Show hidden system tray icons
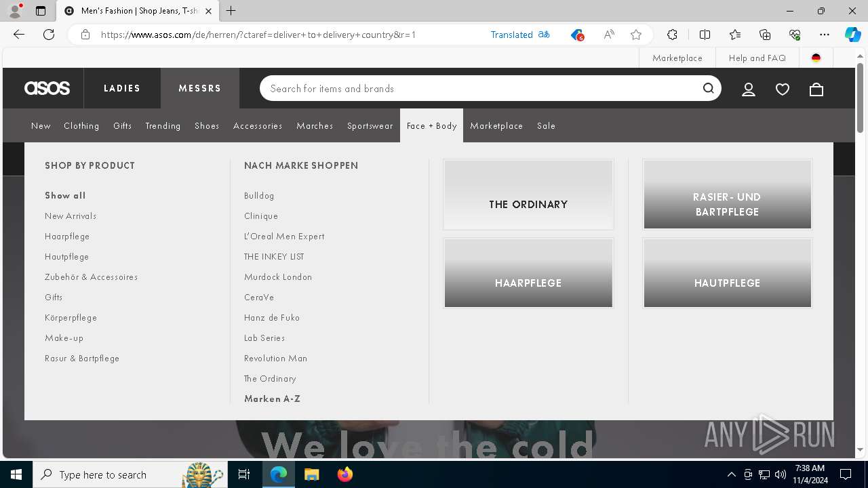The height and width of the screenshot is (488, 868). pyautogui.click(x=731, y=474)
